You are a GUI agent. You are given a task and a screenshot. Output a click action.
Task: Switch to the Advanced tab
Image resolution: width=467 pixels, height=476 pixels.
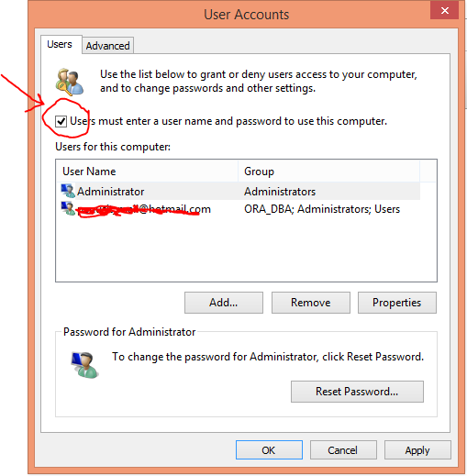click(107, 46)
